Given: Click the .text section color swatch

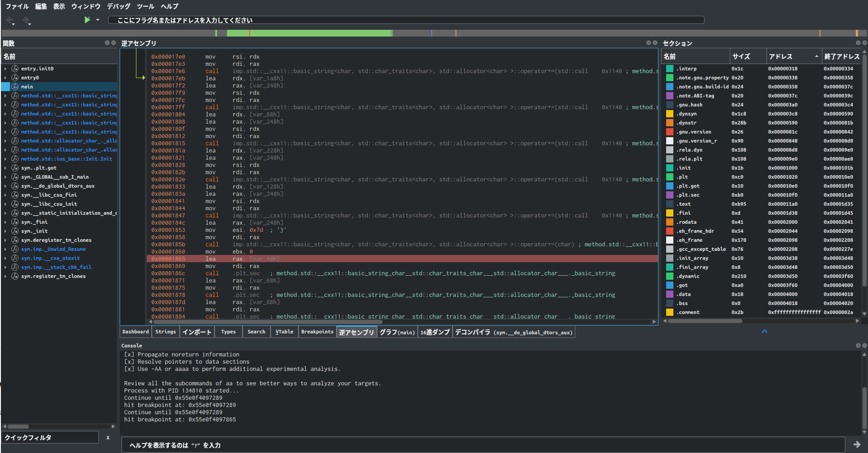Looking at the screenshot, I should click(670, 204).
